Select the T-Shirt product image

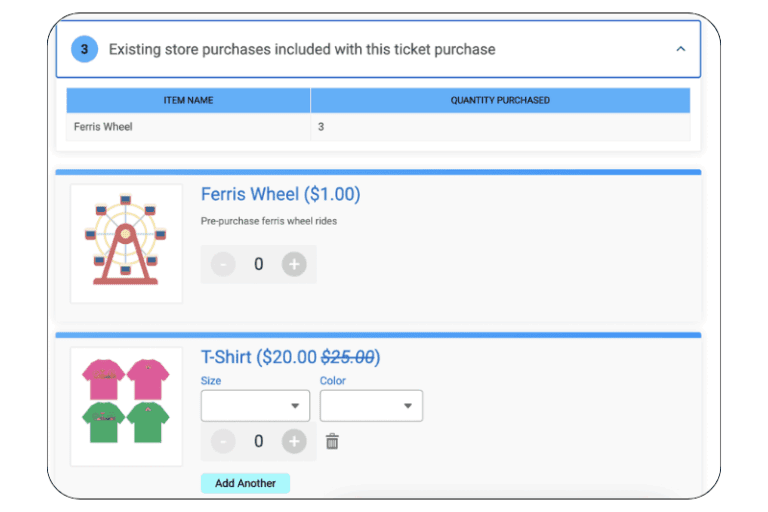[126, 405]
